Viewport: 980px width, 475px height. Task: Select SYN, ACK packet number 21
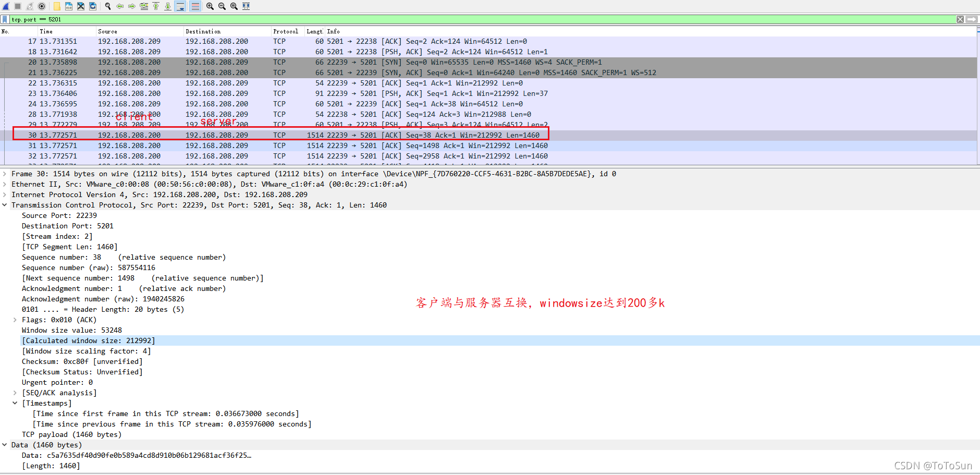[488, 72]
